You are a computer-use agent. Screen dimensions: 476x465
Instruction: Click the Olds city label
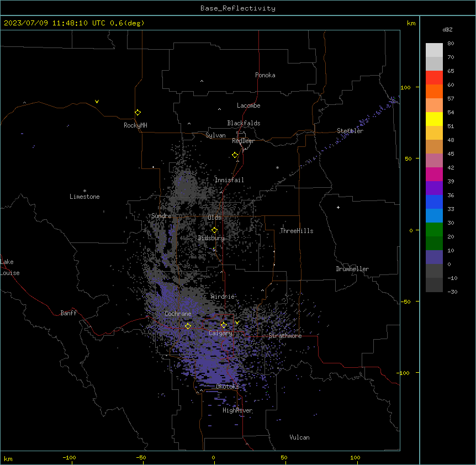point(214,218)
